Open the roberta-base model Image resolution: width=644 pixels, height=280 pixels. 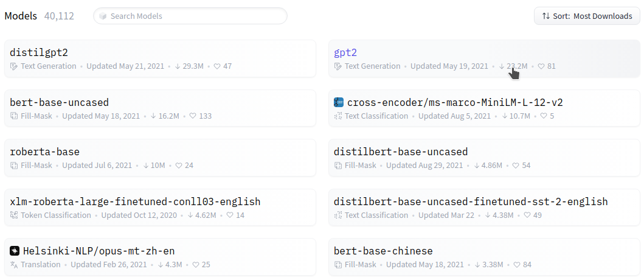coord(45,152)
